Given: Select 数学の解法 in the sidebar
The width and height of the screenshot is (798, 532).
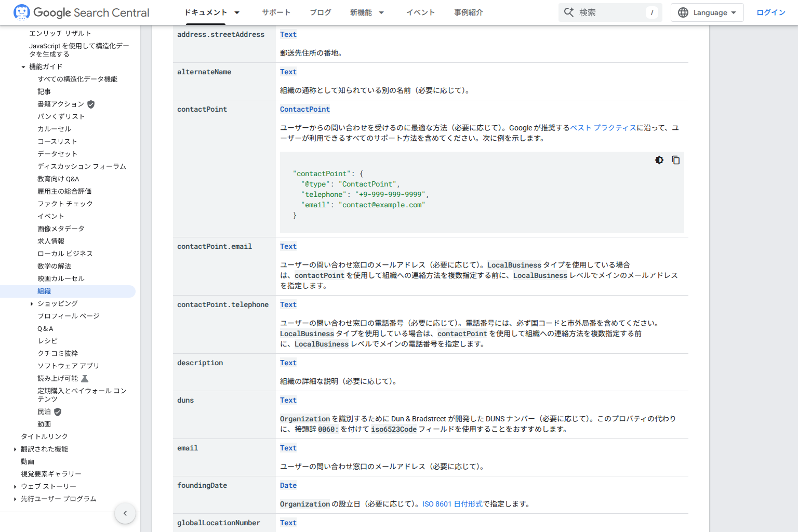Looking at the screenshot, I should click(x=54, y=267).
